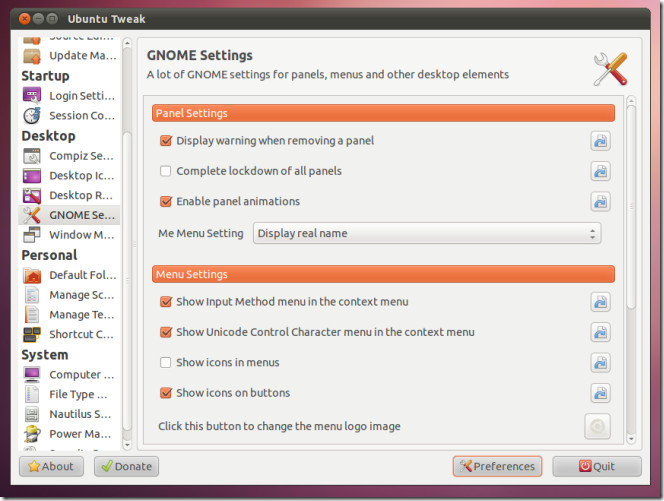Reset 'Enable panel animations' setting

tap(600, 202)
